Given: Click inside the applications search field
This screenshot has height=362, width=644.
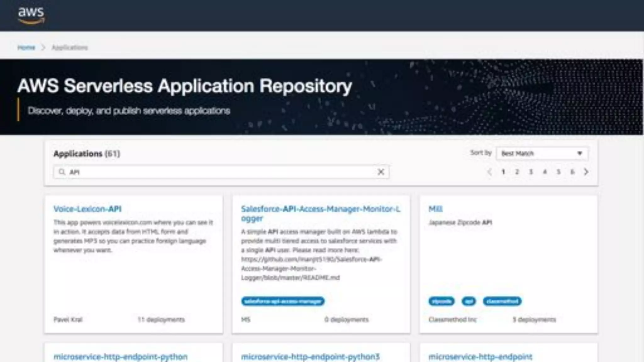Looking at the screenshot, I should point(220,172).
